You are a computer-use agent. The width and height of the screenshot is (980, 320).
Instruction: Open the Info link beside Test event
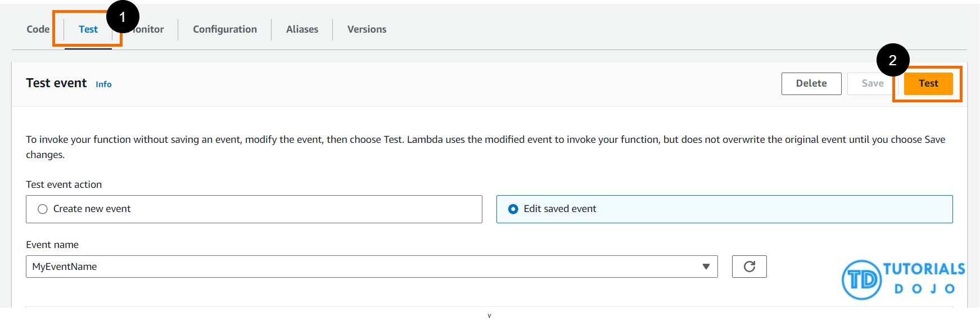103,84
